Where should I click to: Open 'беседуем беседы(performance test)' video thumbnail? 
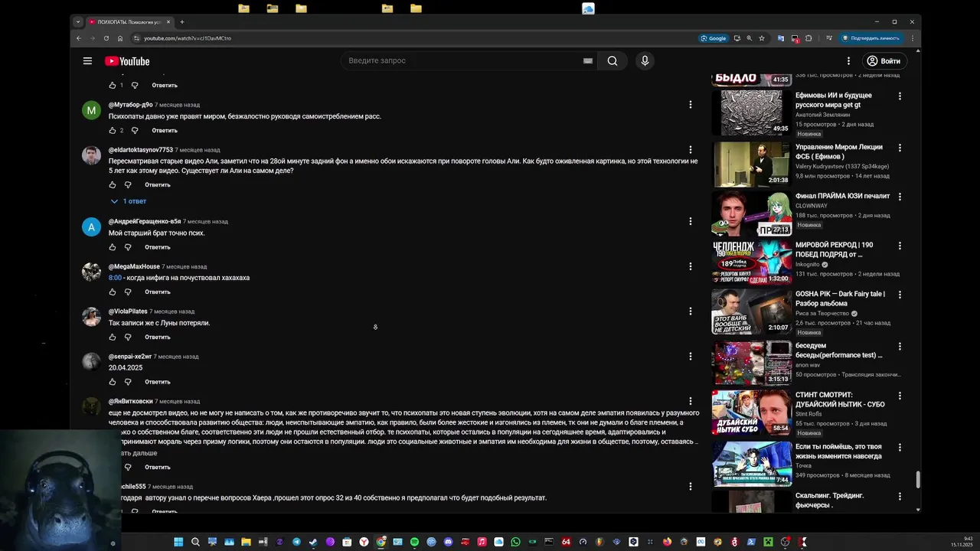(x=751, y=363)
